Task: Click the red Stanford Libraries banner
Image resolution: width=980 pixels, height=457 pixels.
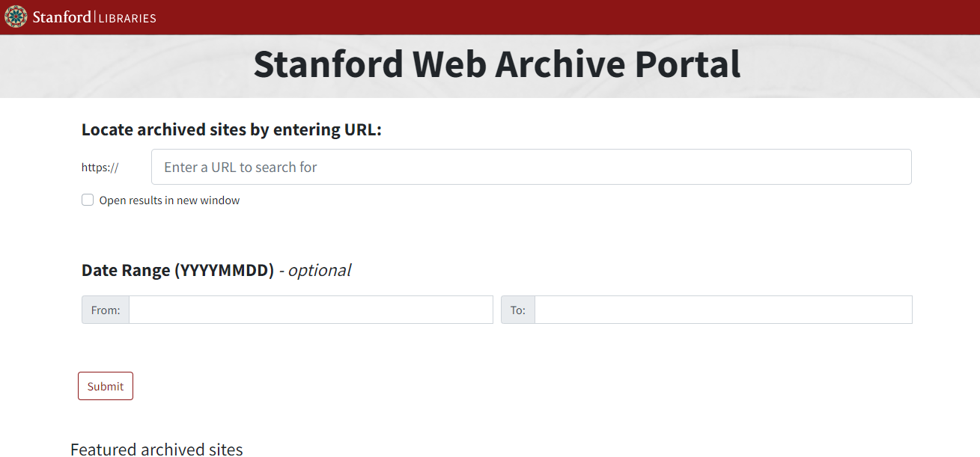Action: click(487, 16)
